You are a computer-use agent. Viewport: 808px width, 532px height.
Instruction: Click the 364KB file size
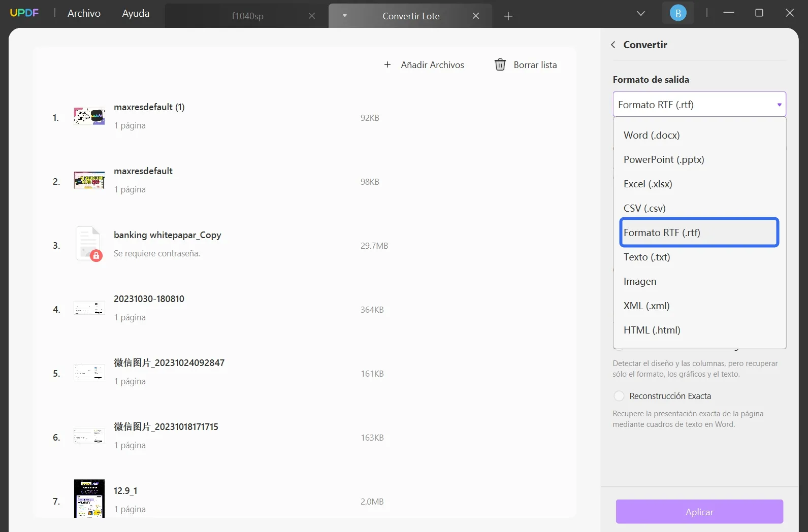[x=372, y=310]
